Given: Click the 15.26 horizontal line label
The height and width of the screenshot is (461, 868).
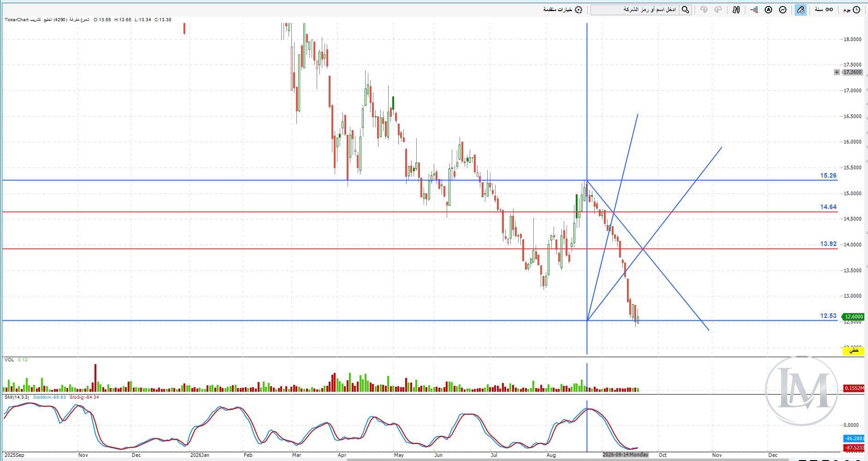Looking at the screenshot, I should click(828, 175).
